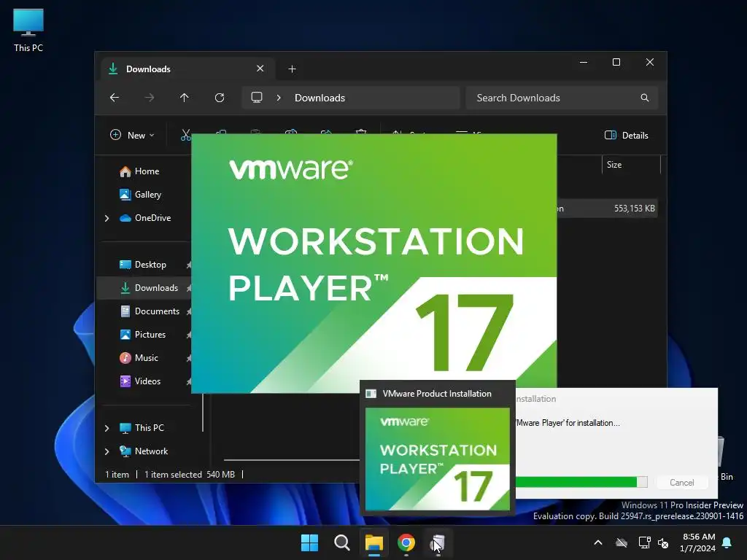This screenshot has height=560, width=747.
Task: Open the This PC desktop icon
Action: (28, 31)
